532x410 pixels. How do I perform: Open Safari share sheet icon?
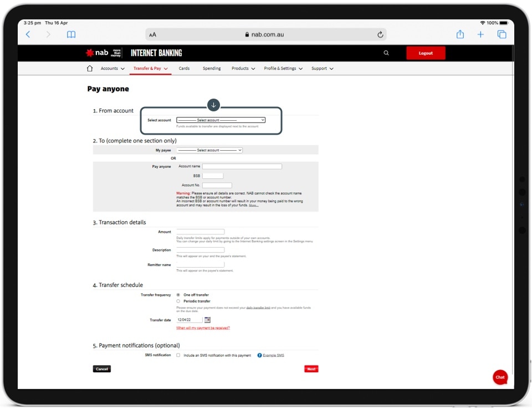[x=460, y=34]
